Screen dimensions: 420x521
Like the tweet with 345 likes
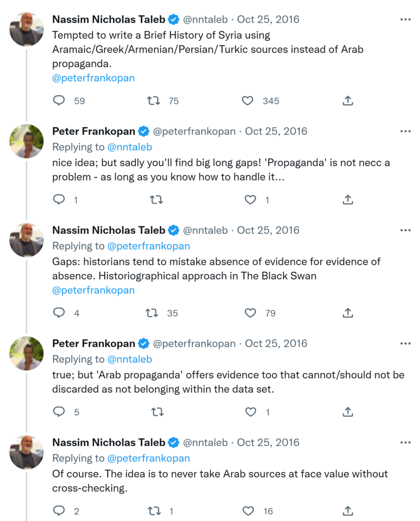click(x=248, y=101)
